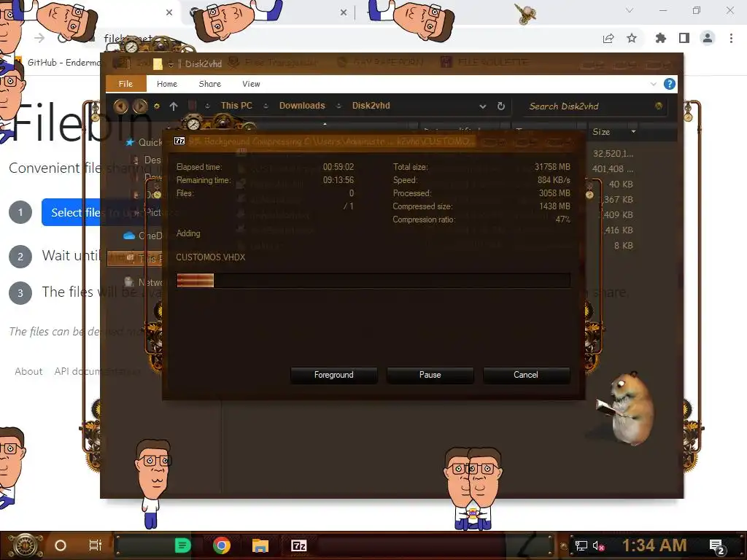Switch to Chrome from the taskbar
Screen dimensions: 747x560
point(222,545)
